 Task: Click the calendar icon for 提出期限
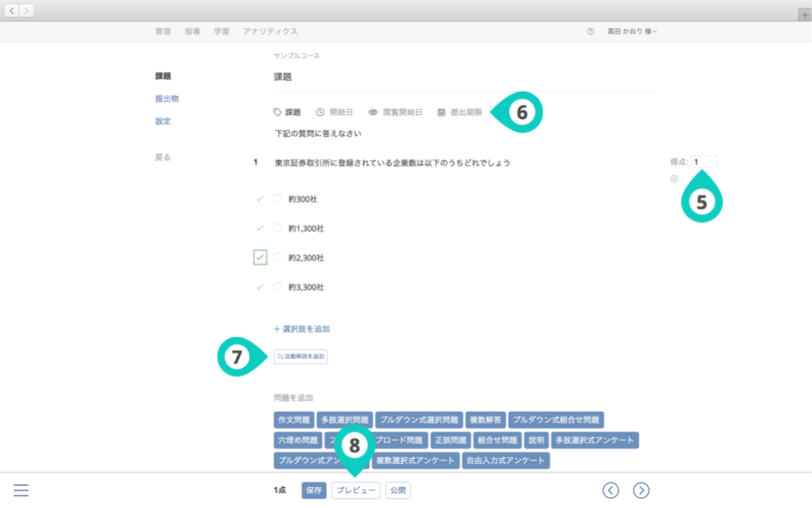coord(441,112)
